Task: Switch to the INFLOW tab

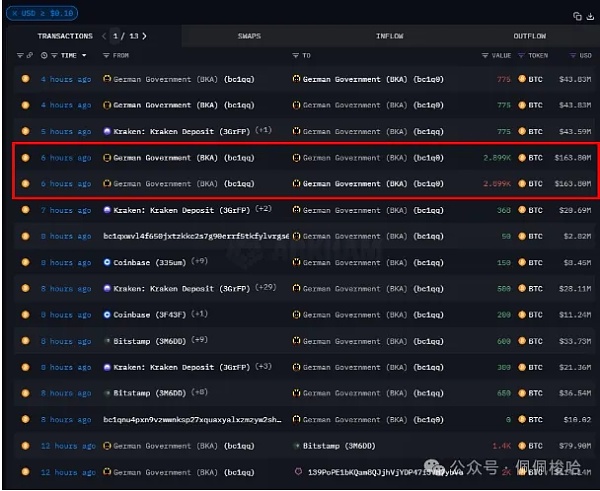Action: (389, 36)
